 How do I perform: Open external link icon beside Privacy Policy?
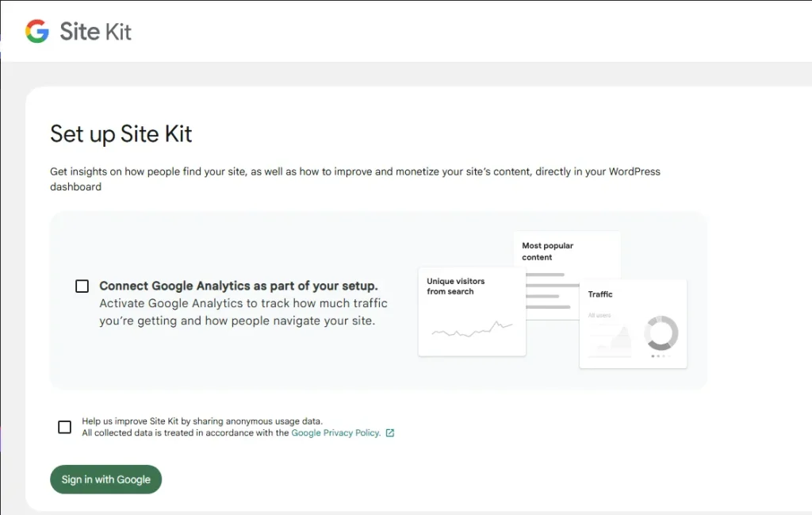pyautogui.click(x=390, y=432)
